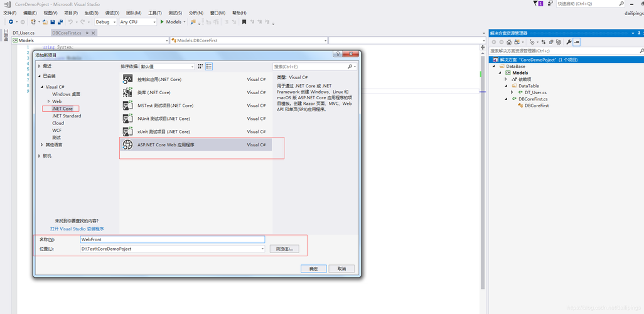Viewport: 644px width, 314px height.
Task: Click the notifications flag icon in title bar
Action: point(535,3)
